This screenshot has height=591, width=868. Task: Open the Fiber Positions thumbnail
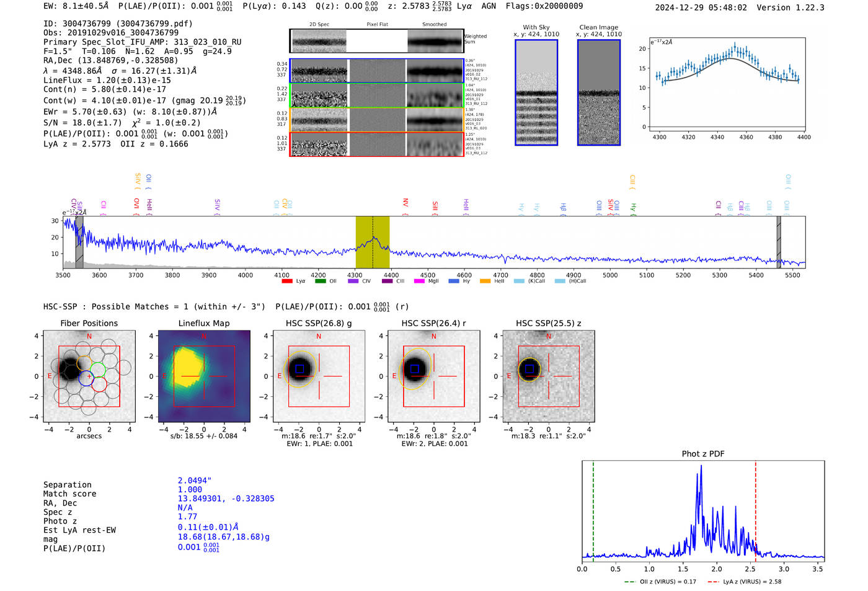click(x=89, y=377)
